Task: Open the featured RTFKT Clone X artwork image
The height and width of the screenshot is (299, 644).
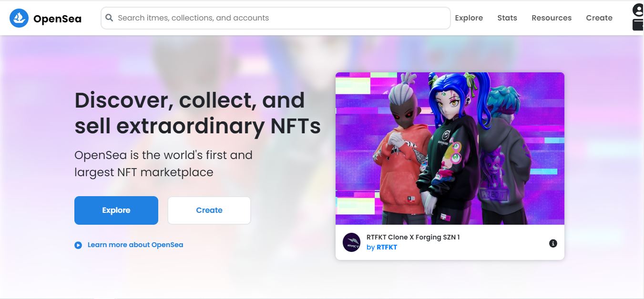Action: 450,149
